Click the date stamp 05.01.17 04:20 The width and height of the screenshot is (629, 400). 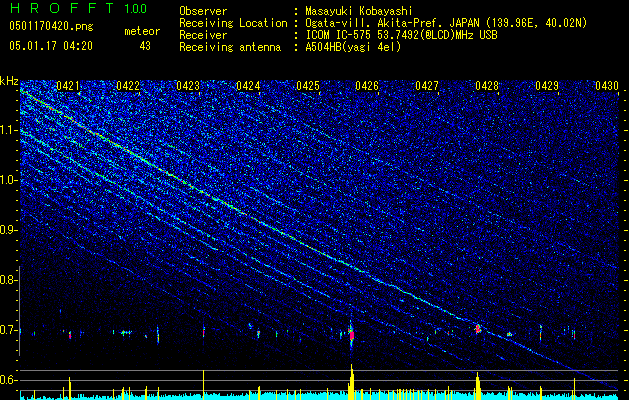coord(51,46)
